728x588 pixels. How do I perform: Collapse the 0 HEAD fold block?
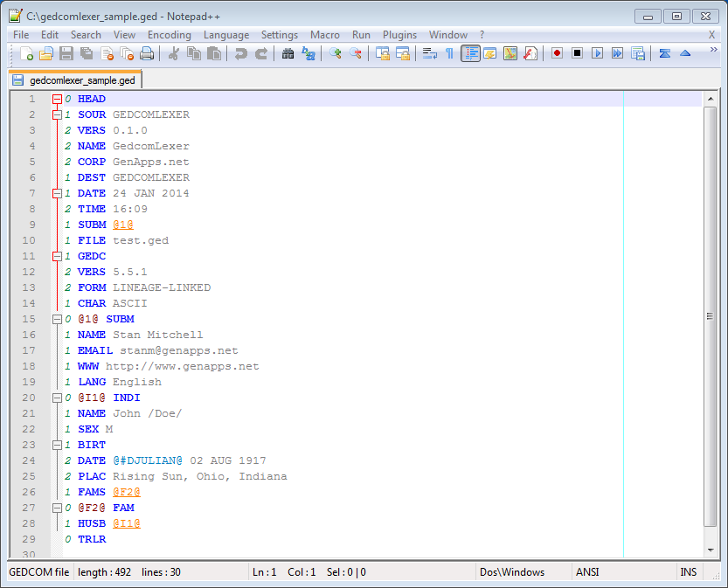(x=57, y=99)
